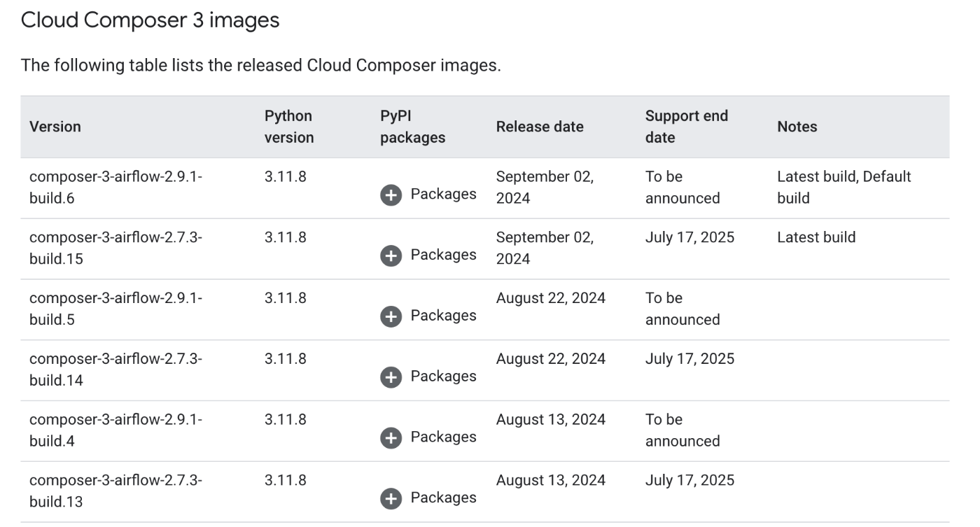Expand Packages for composer-3-airflow-2.9.1-build.5

[428, 316]
